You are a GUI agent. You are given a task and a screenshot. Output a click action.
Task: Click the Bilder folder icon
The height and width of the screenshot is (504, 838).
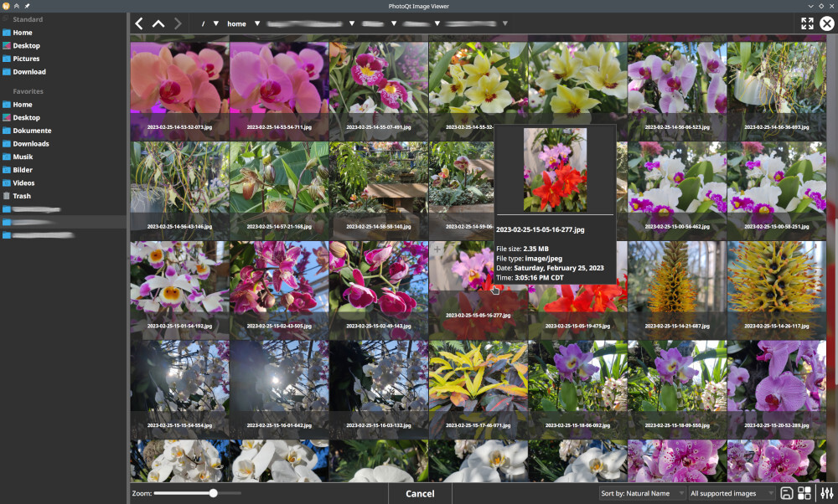click(7, 170)
